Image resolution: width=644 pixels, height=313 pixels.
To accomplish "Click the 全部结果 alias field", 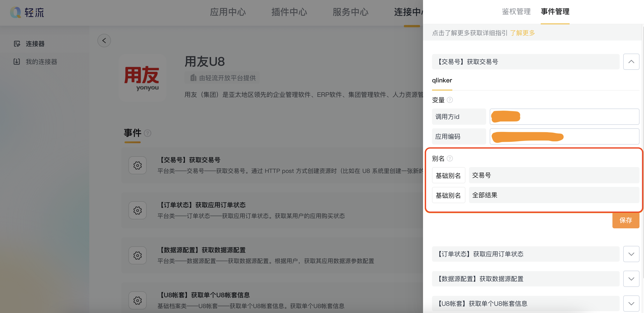I will [554, 195].
